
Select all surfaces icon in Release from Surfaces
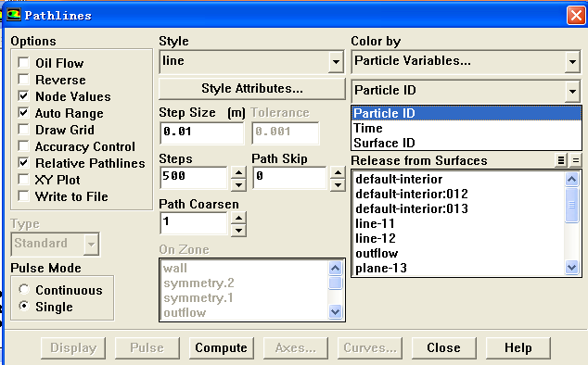560,160
